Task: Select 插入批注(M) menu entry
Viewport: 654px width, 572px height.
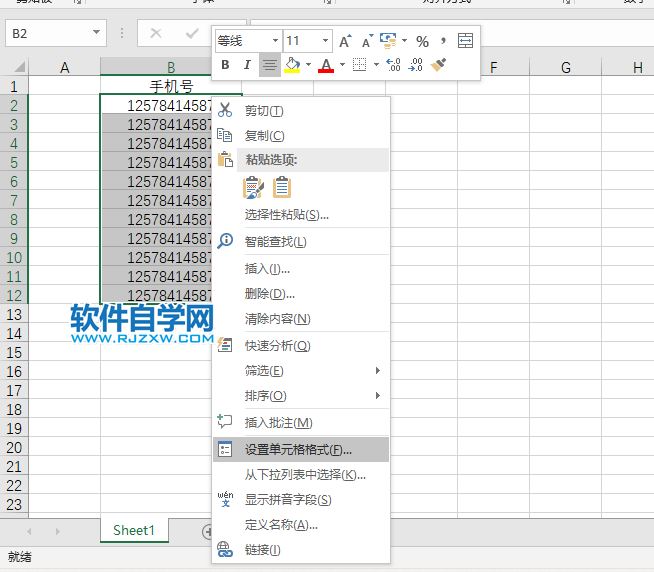Action: pyautogui.click(x=279, y=423)
